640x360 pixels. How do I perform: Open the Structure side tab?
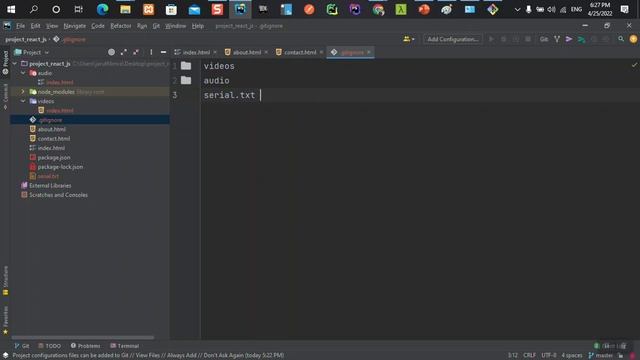5,280
